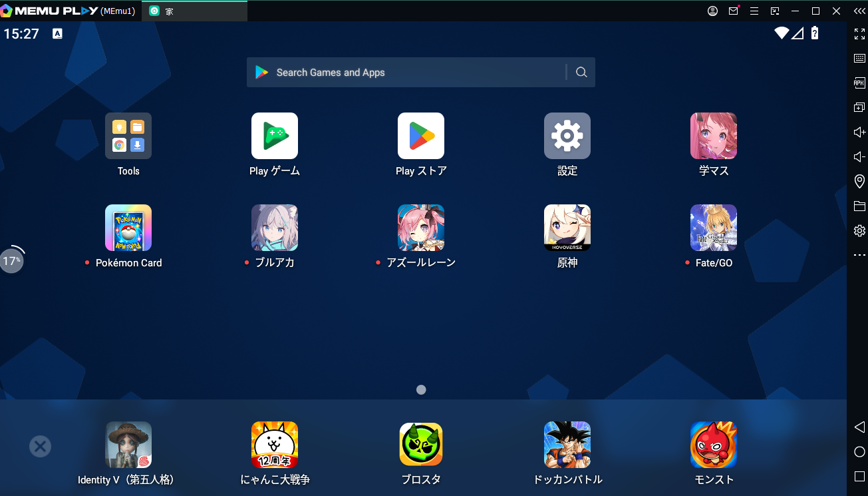Click the 17% floating progress indicator

11,260
